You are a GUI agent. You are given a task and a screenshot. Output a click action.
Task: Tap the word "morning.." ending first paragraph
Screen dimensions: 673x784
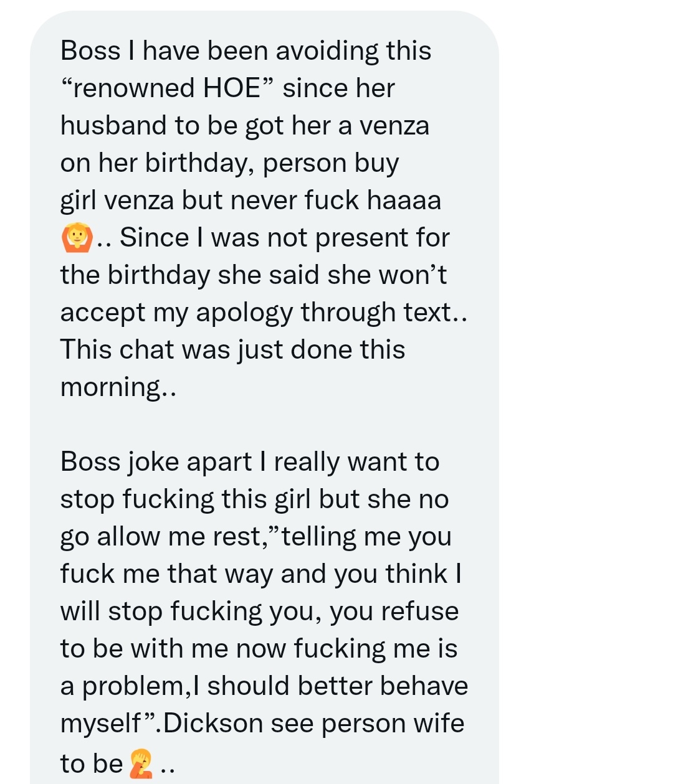coord(118,387)
